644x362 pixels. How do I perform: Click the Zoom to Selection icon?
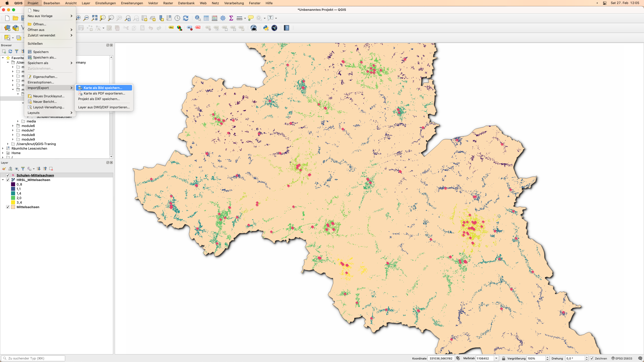pos(103,18)
